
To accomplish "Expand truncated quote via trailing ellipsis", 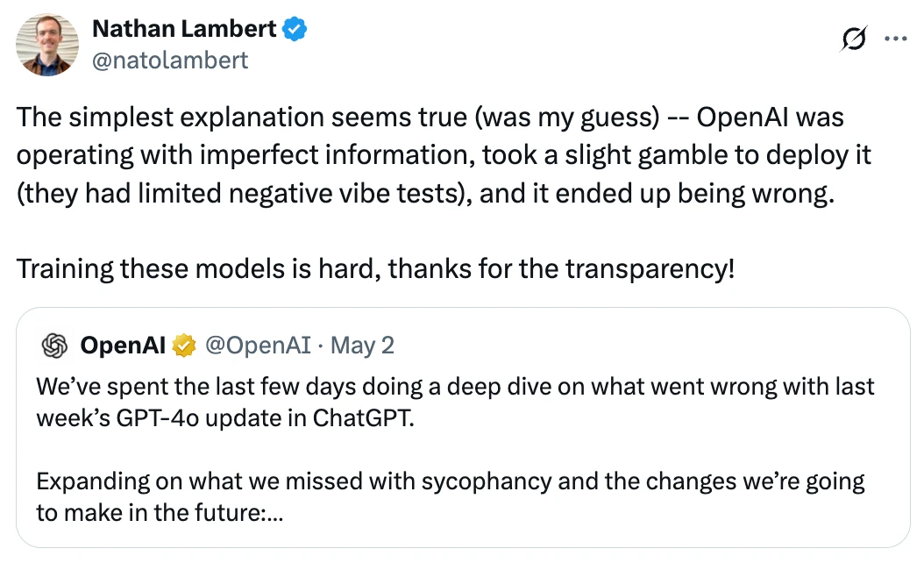I will click(274, 514).
